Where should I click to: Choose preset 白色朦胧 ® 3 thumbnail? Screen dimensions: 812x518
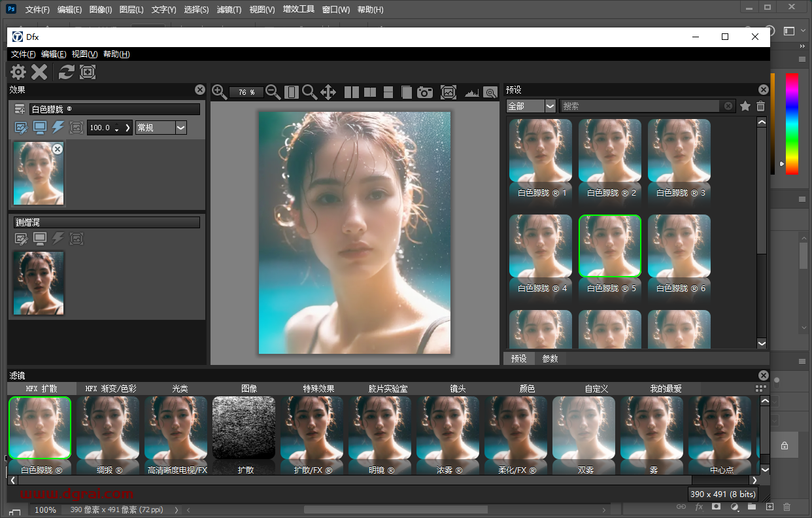point(679,151)
